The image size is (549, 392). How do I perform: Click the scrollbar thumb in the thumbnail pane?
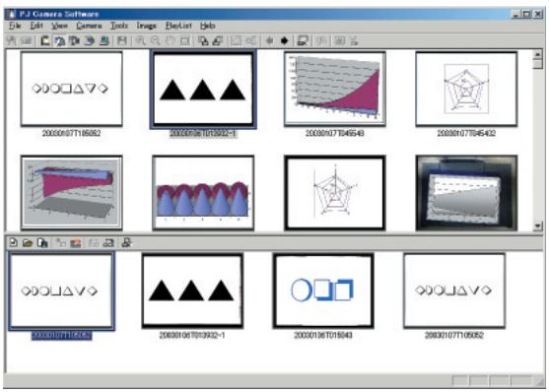click(x=537, y=64)
